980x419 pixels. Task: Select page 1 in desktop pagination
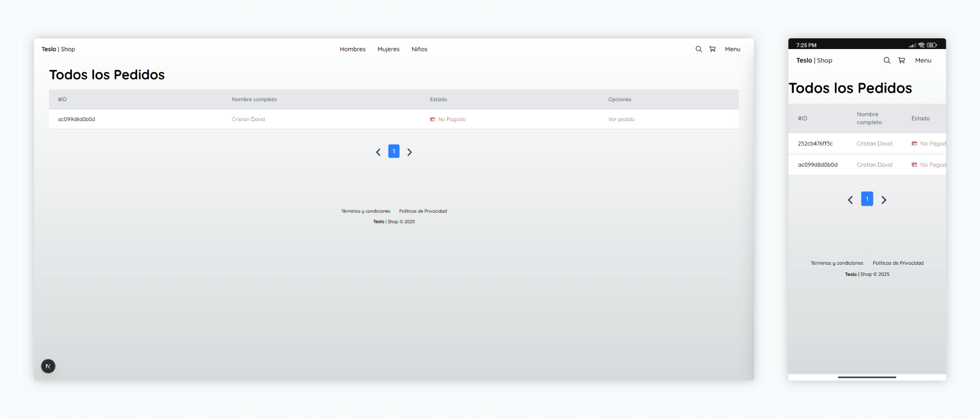pyautogui.click(x=394, y=151)
